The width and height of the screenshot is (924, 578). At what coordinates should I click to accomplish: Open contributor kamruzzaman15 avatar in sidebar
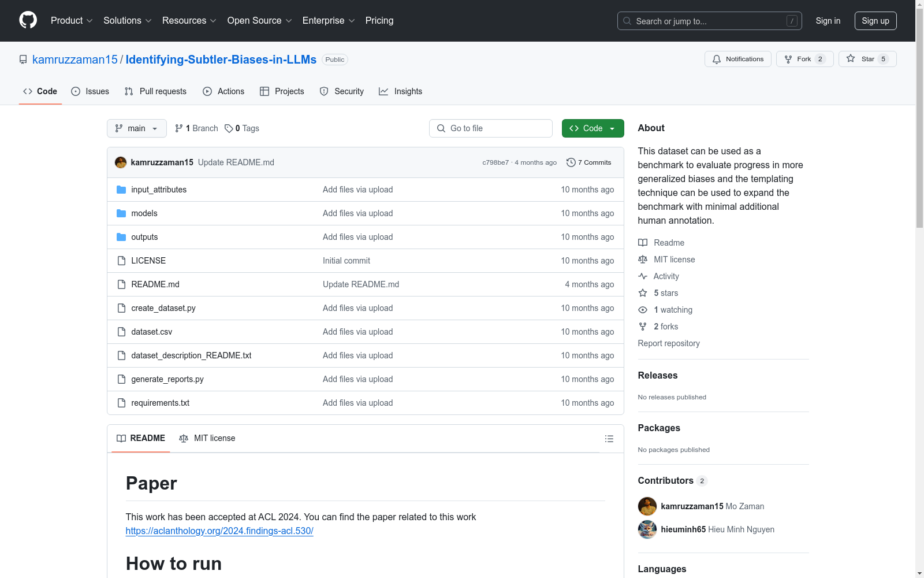pyautogui.click(x=647, y=506)
